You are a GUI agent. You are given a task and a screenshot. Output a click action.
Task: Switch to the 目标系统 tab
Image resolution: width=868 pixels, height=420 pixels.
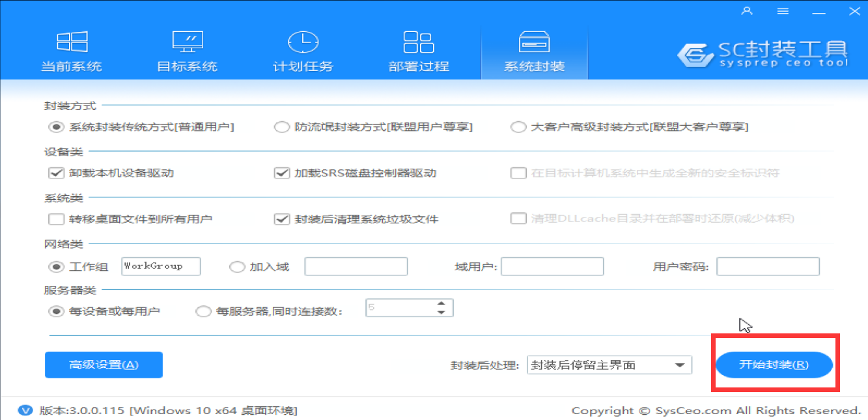[188, 52]
